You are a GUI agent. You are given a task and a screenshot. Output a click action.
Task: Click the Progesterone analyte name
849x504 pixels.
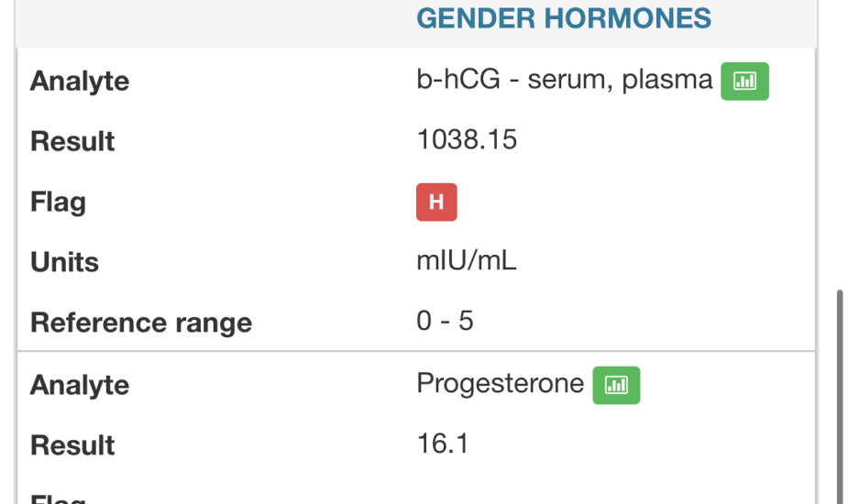[500, 383]
